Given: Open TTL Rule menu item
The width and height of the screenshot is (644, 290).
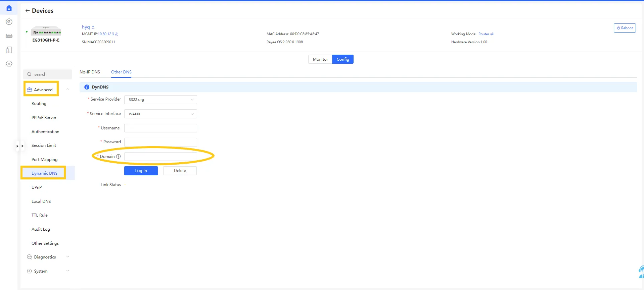Looking at the screenshot, I should 40,215.
